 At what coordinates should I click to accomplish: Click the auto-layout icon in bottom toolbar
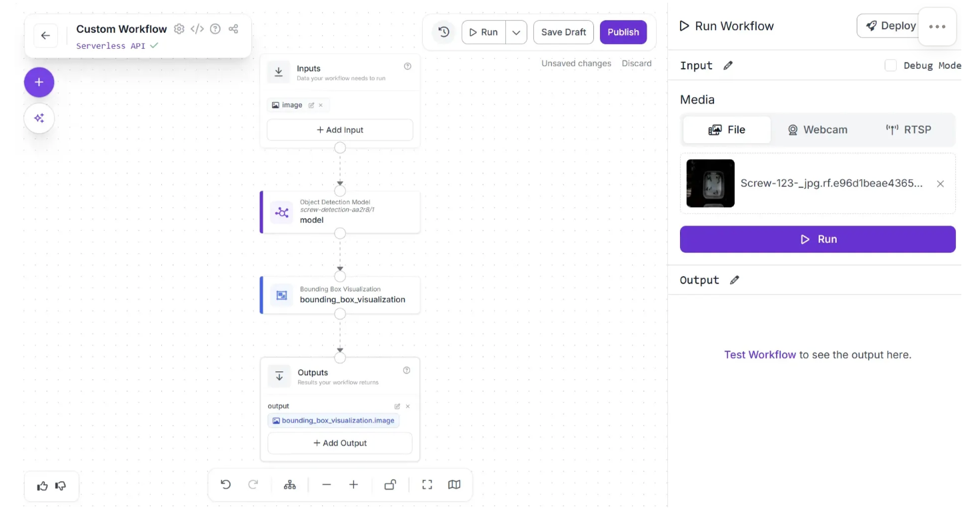(290, 485)
